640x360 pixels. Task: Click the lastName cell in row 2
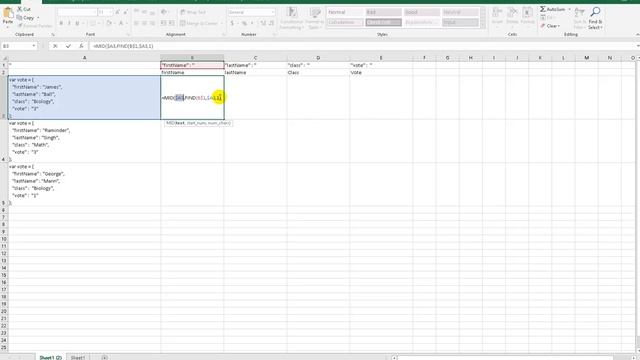(255, 72)
